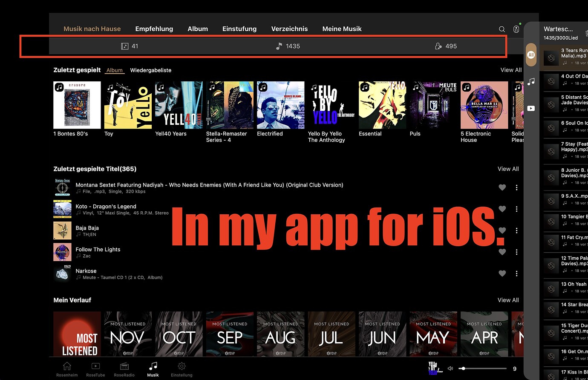
Task: View All in Mein Verlauf
Action: pos(508,300)
